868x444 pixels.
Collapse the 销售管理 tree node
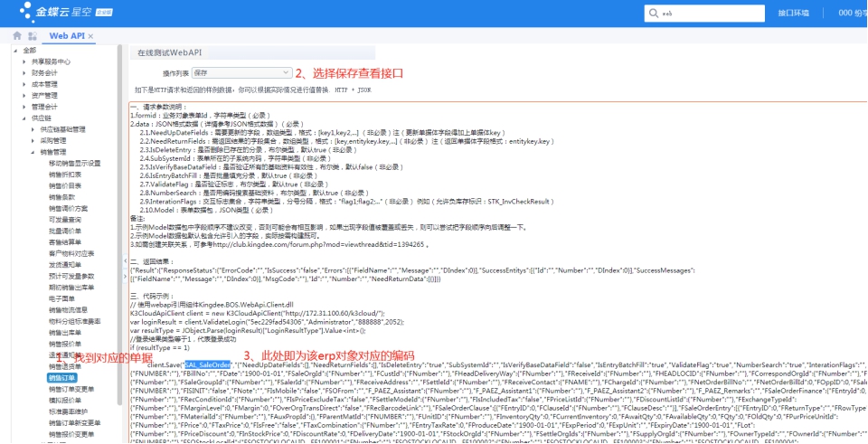pyautogui.click(x=33, y=152)
